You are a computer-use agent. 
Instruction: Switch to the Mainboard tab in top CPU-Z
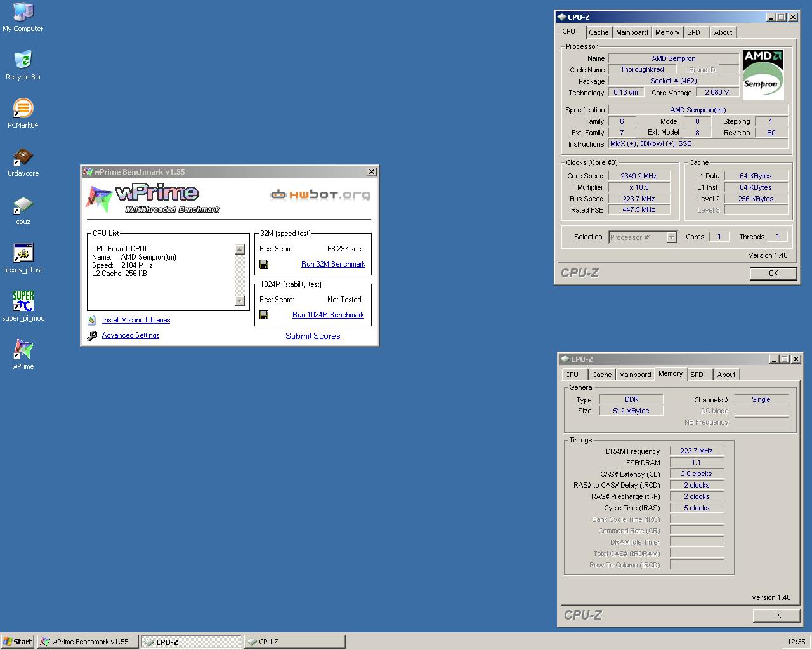(632, 32)
